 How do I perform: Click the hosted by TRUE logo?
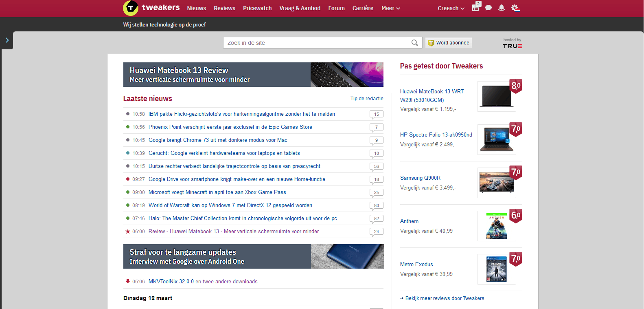(513, 43)
